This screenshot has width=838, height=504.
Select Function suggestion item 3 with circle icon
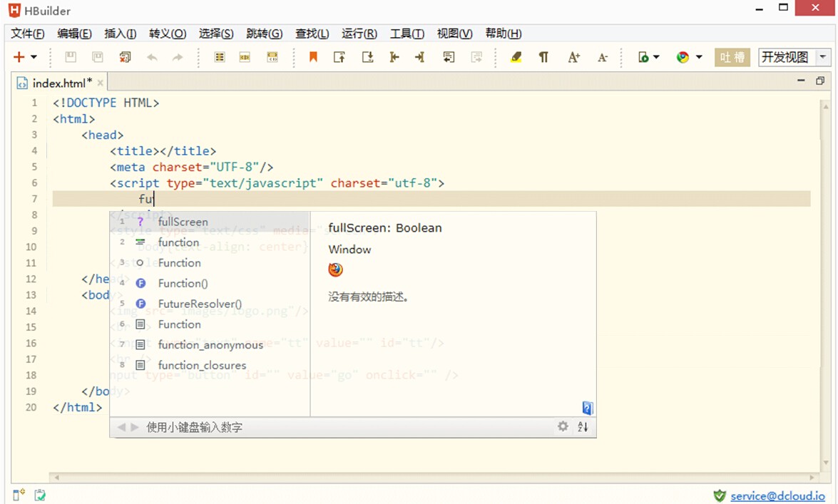[x=210, y=262]
